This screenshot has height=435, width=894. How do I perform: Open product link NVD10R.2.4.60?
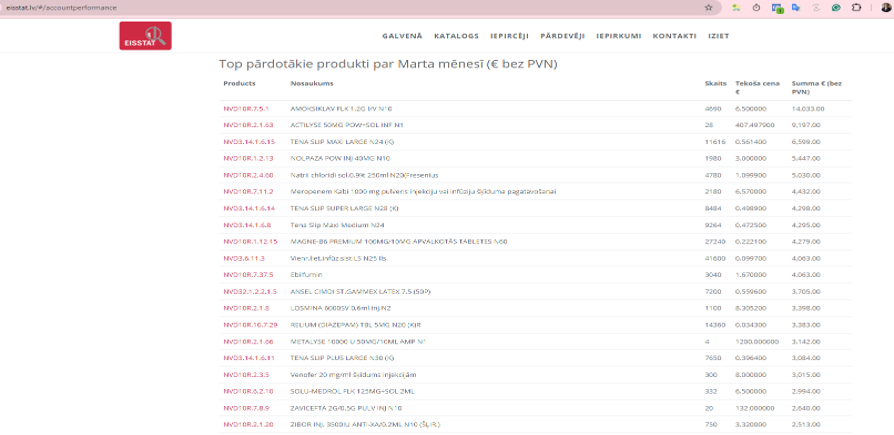coord(248,175)
